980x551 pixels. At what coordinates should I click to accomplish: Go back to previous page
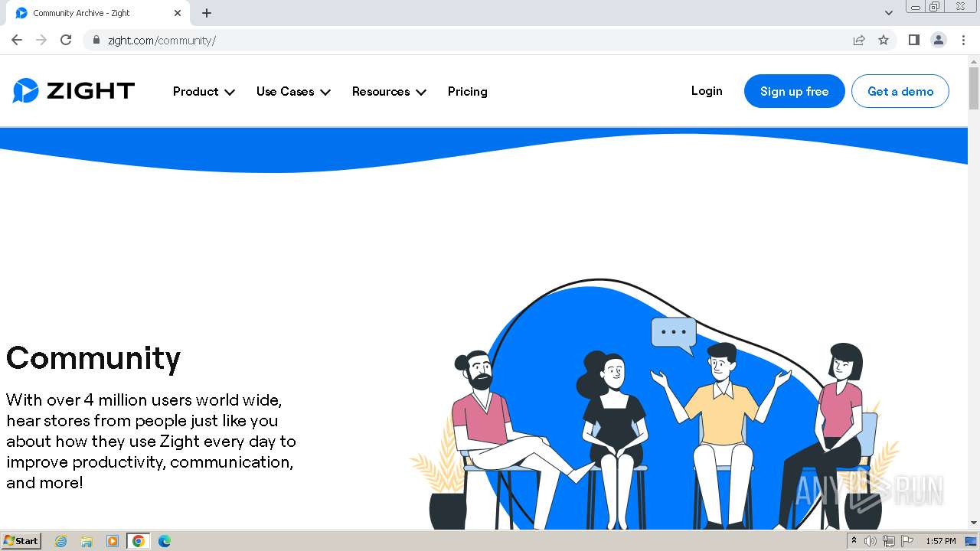tap(17, 40)
